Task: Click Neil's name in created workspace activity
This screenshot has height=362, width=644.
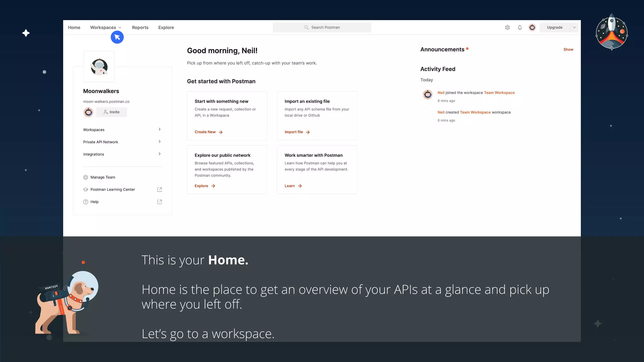Action: pyautogui.click(x=441, y=112)
